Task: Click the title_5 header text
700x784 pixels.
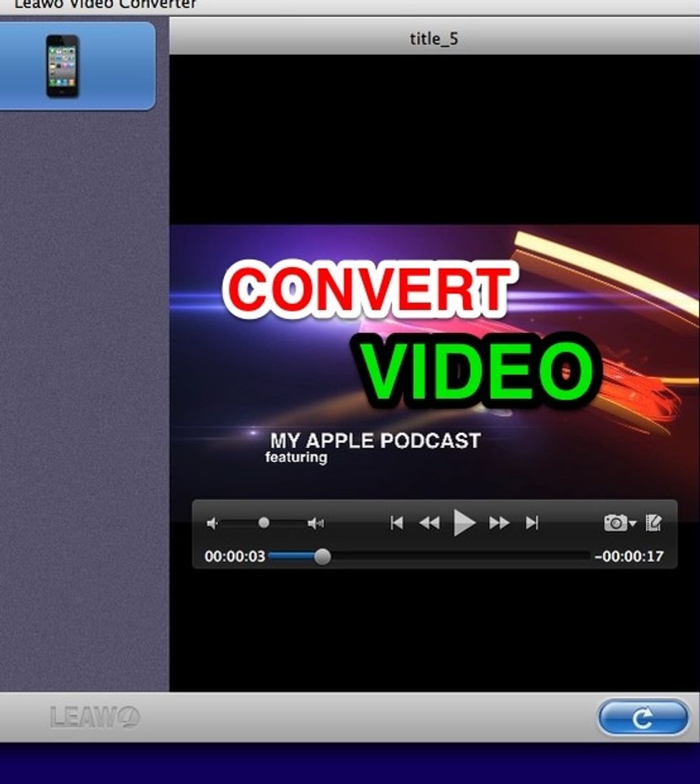Action: 434,39
